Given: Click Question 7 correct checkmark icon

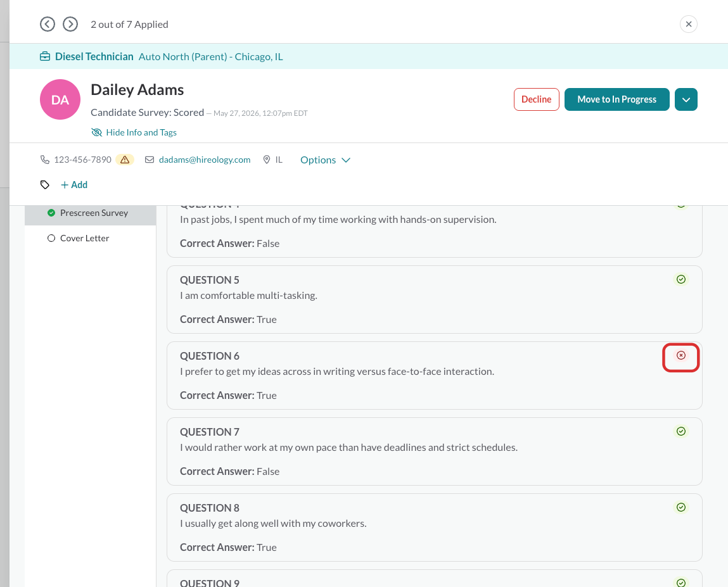Looking at the screenshot, I should pyautogui.click(x=681, y=432).
